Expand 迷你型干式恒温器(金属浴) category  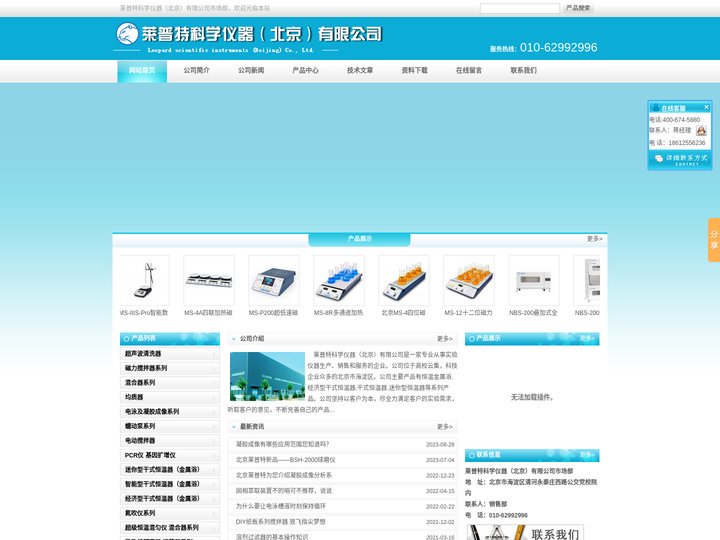(x=169, y=470)
